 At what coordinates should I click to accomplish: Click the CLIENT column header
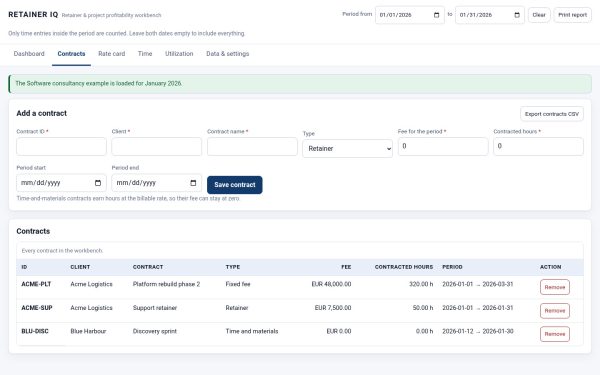[x=80, y=267]
